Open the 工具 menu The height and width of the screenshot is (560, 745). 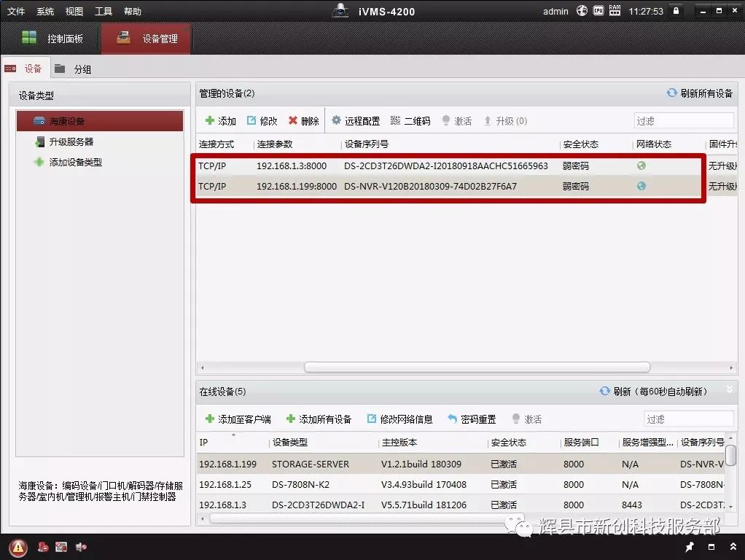[x=103, y=11]
